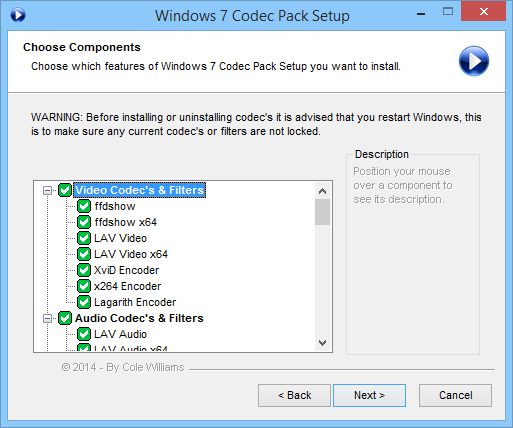
Task: Select the Lagarith Encoder row label
Action: pyautogui.click(x=135, y=302)
